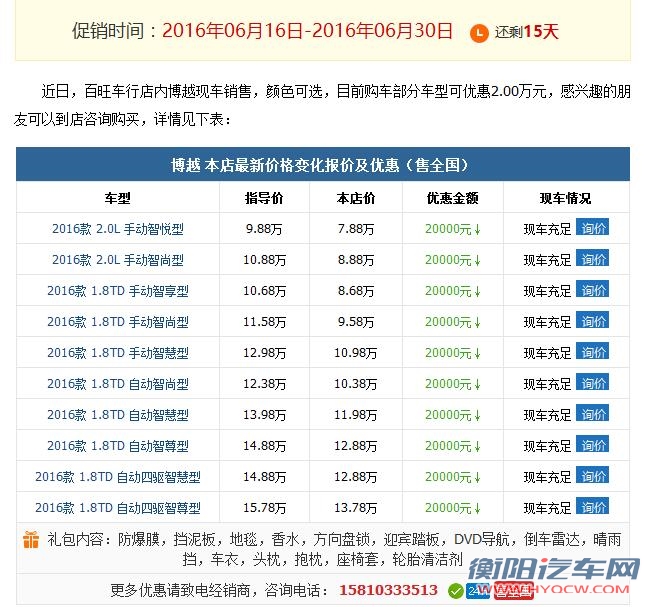This screenshot has height=607, width=651.
Task: Open 2016款 1.8TD 自动智慧型 link
Action: [118, 415]
